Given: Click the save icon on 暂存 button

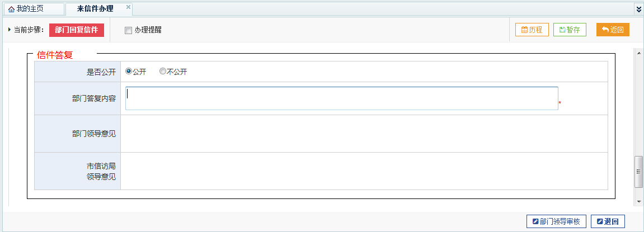Looking at the screenshot, I should pyautogui.click(x=562, y=30).
